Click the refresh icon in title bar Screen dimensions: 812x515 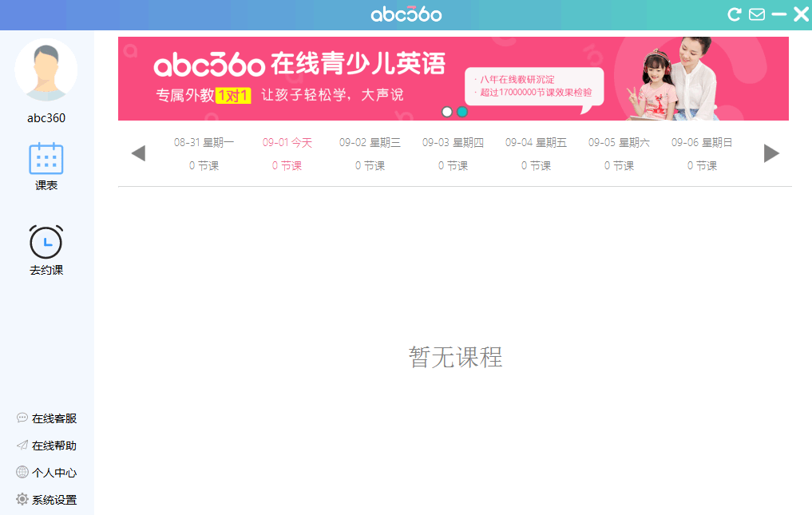735,14
